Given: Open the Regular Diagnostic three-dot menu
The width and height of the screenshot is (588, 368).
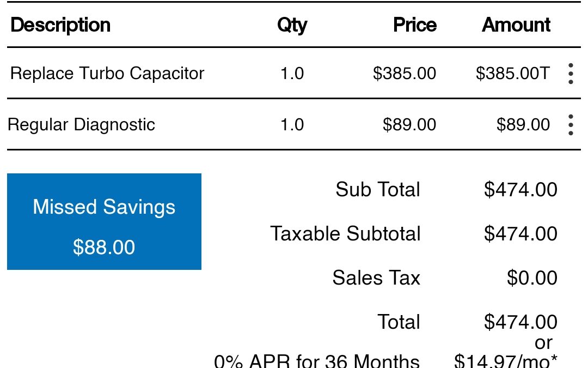Looking at the screenshot, I should coord(570,125).
